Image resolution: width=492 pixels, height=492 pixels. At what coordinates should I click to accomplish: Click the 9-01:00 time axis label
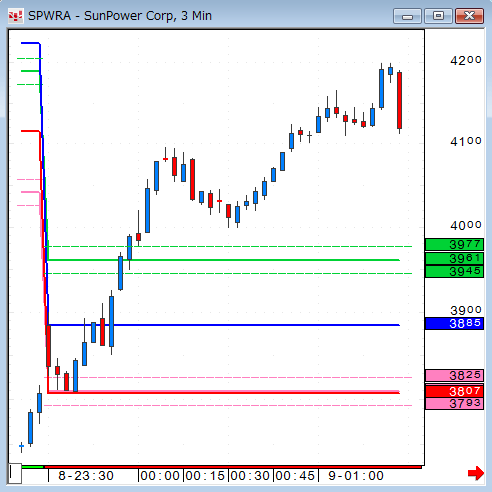[356, 476]
